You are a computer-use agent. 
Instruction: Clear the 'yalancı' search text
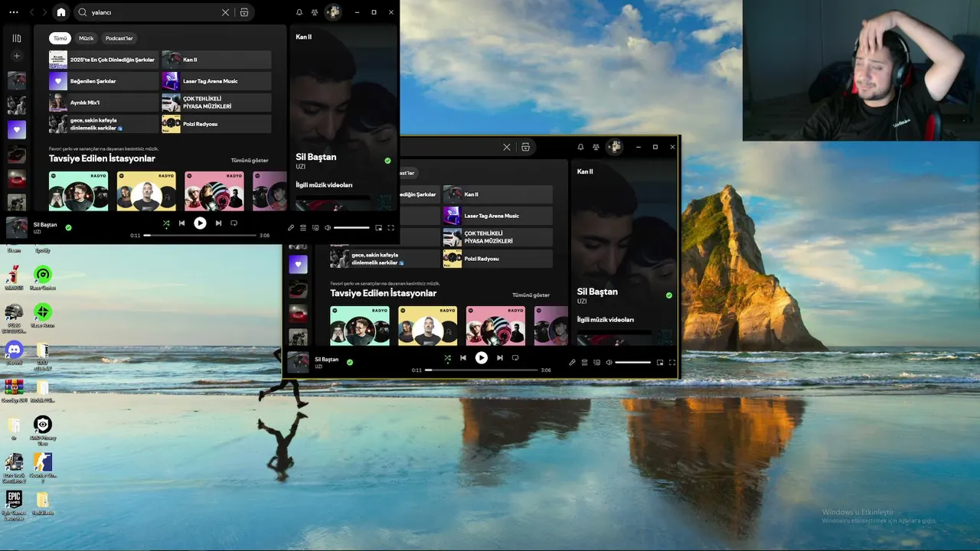225,12
